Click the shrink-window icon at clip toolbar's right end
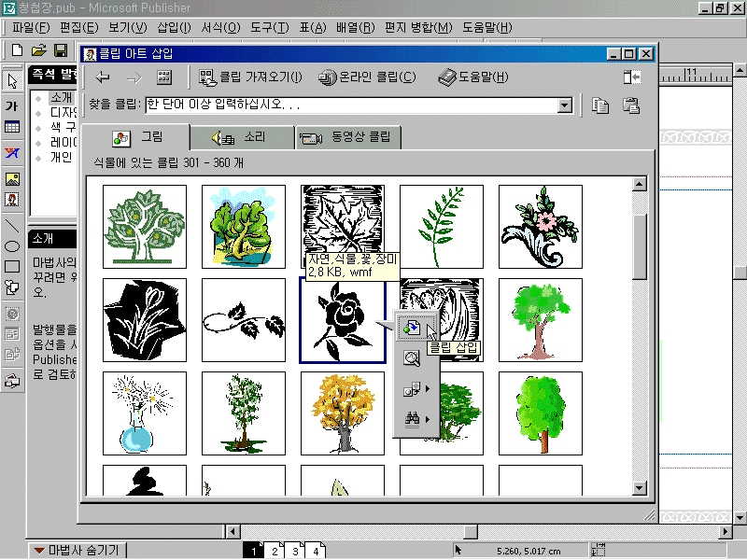Image resolution: width=747 pixels, height=560 pixels. point(632,77)
